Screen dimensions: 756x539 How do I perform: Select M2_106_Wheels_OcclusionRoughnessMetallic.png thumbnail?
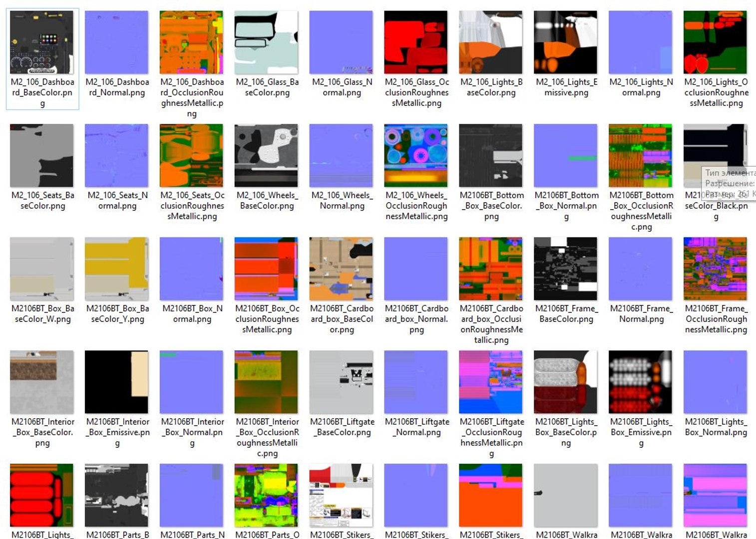click(x=416, y=156)
